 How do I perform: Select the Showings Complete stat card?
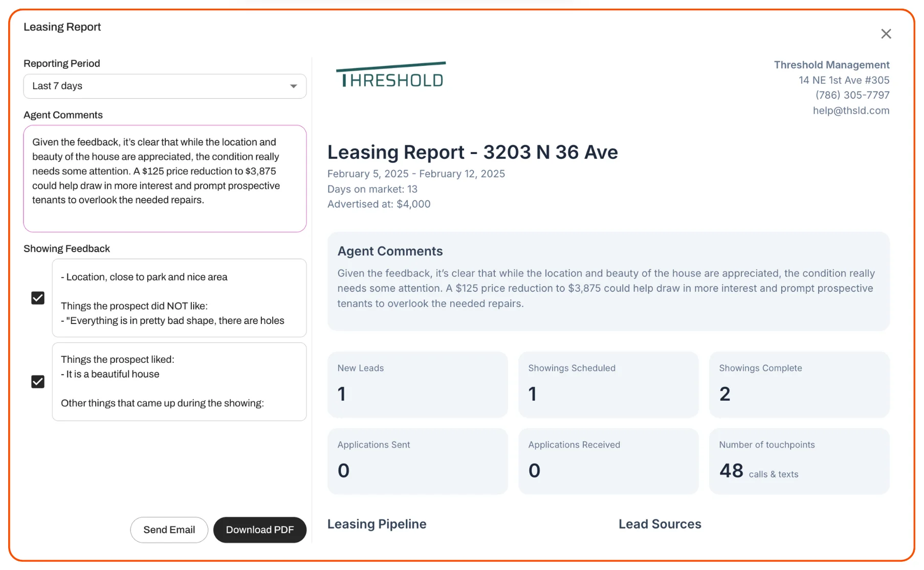(799, 384)
